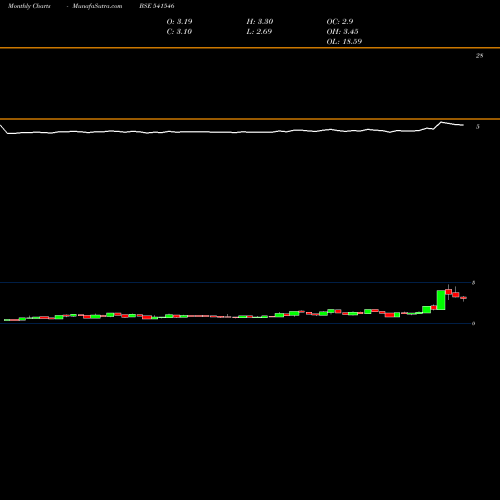The image size is (500, 500).
Task: Click the 'Monthly Charts' title text
Action: [x=29, y=6]
